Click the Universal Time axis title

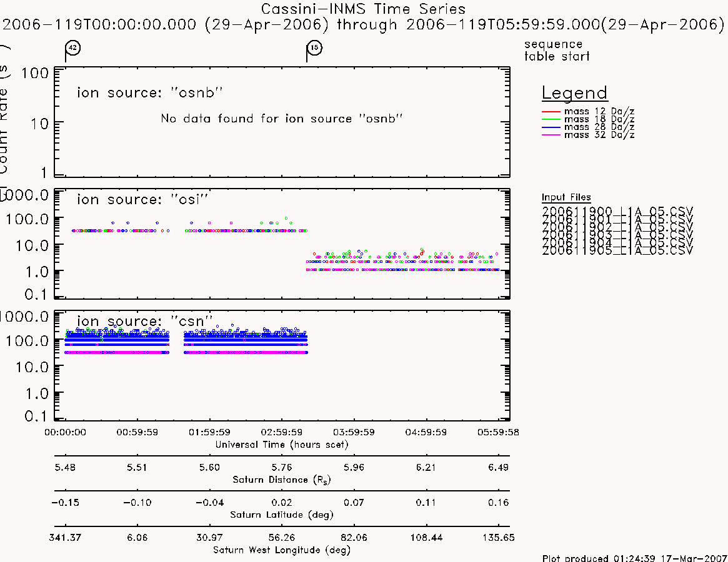point(282,445)
